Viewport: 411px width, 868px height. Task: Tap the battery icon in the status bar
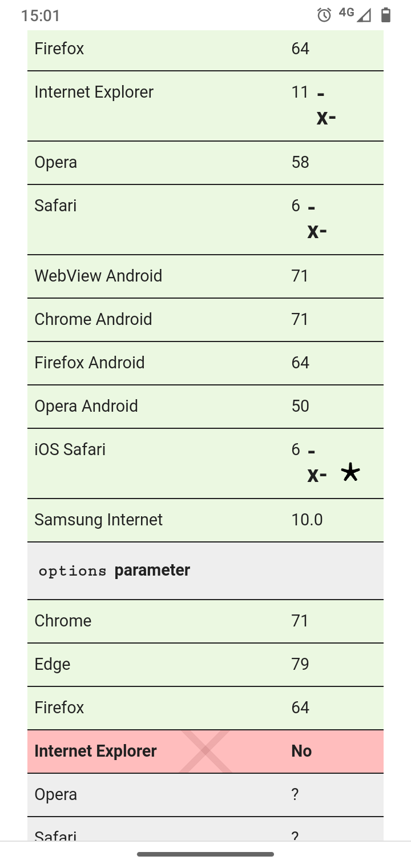coord(388,15)
